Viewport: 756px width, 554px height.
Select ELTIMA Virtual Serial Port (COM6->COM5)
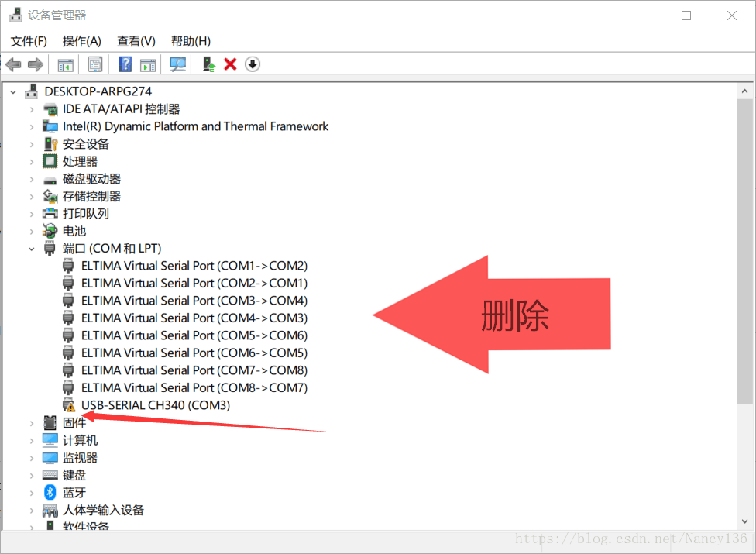click(194, 353)
